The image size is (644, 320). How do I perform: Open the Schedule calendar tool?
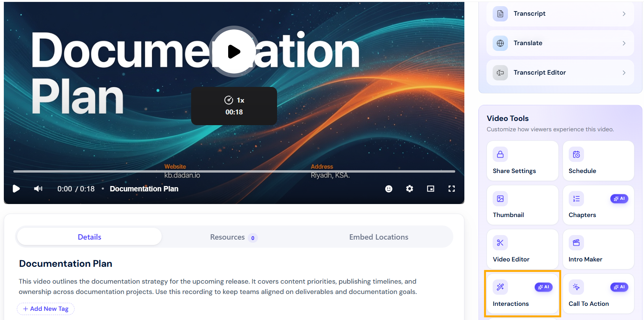point(598,161)
